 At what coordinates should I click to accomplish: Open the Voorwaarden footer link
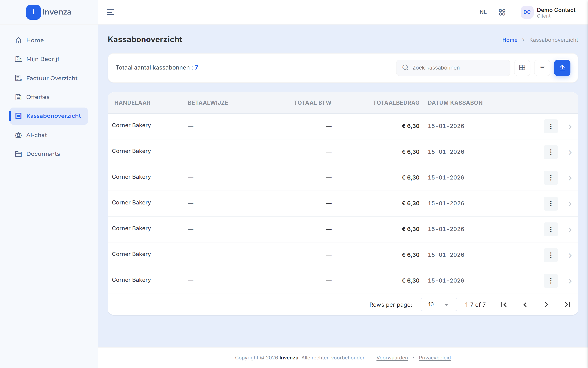pyautogui.click(x=392, y=358)
